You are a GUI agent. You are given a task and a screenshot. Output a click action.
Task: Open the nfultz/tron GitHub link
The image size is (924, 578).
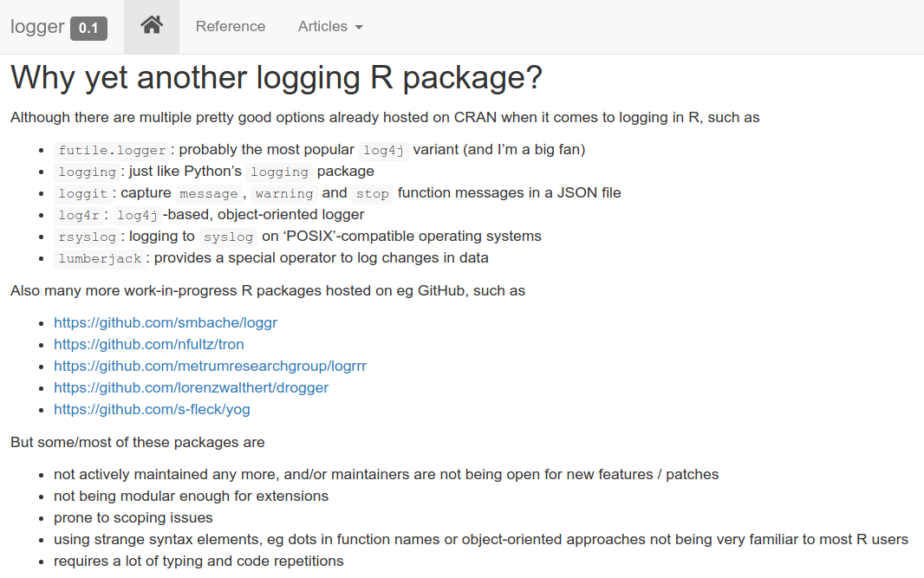click(148, 345)
